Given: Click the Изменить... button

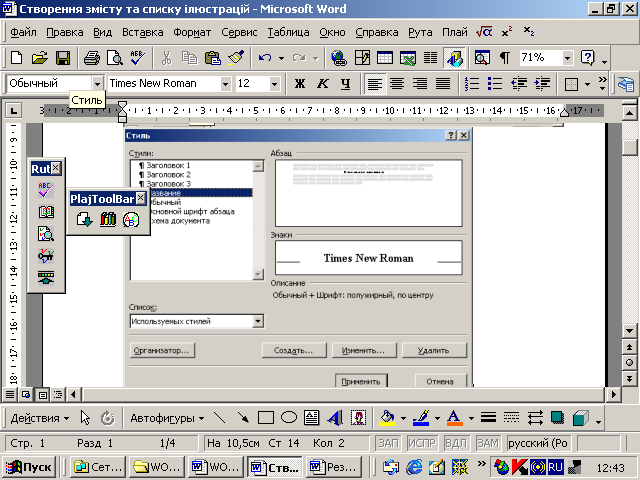Looking at the screenshot, I should point(364,350).
